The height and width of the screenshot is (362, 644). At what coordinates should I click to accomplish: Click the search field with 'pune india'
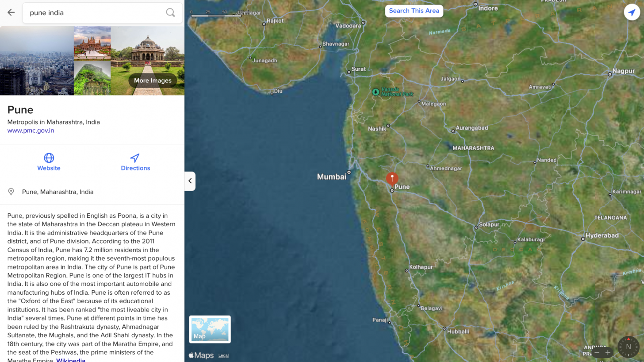click(x=95, y=13)
